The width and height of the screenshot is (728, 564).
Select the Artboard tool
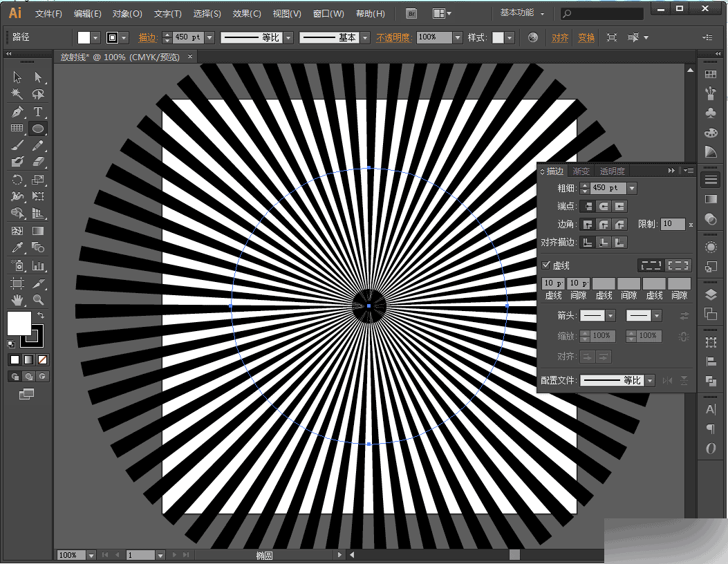[x=17, y=283]
